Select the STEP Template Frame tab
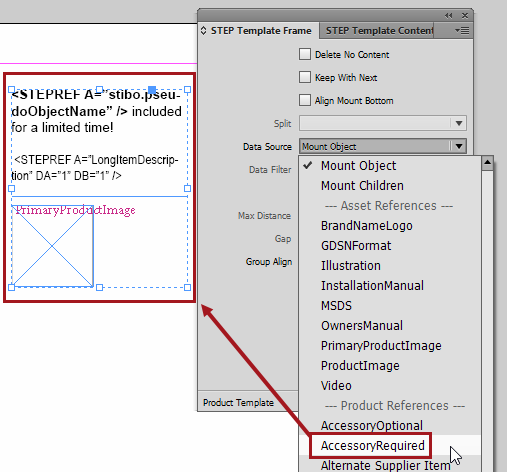 point(261,31)
